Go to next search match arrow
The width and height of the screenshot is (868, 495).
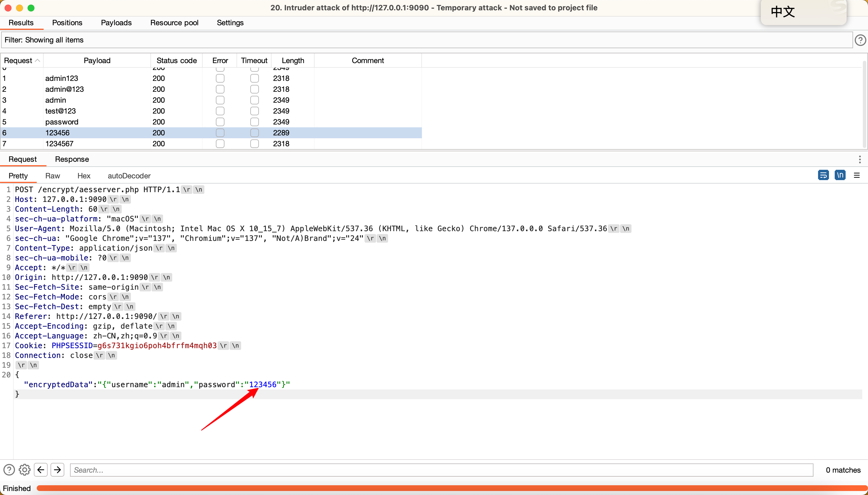pos(57,470)
